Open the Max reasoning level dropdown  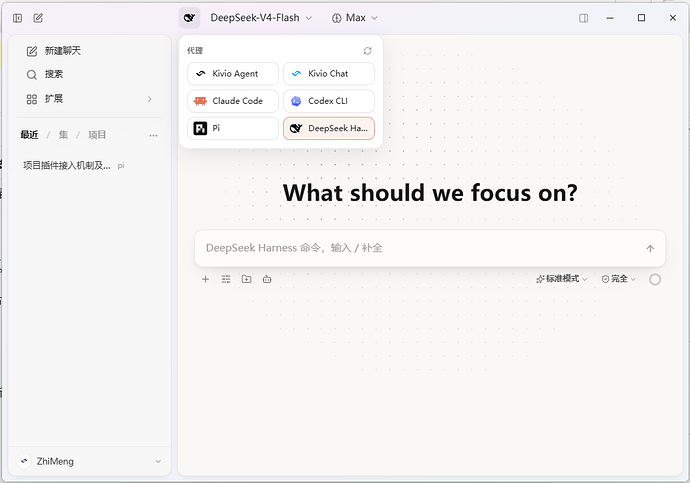coord(355,18)
